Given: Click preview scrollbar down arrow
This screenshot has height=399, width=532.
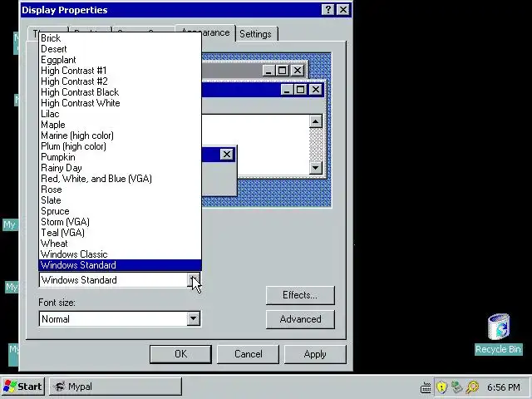Looking at the screenshot, I should point(316,168).
